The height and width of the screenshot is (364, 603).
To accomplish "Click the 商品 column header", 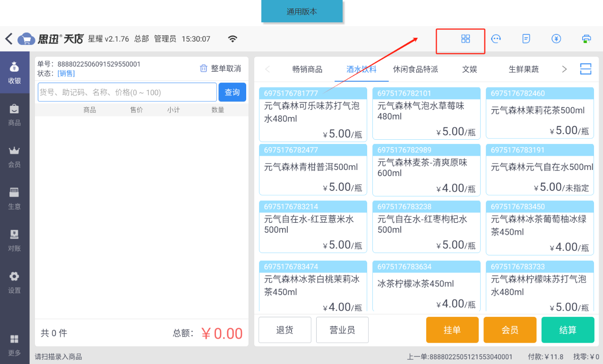I will tap(90, 110).
